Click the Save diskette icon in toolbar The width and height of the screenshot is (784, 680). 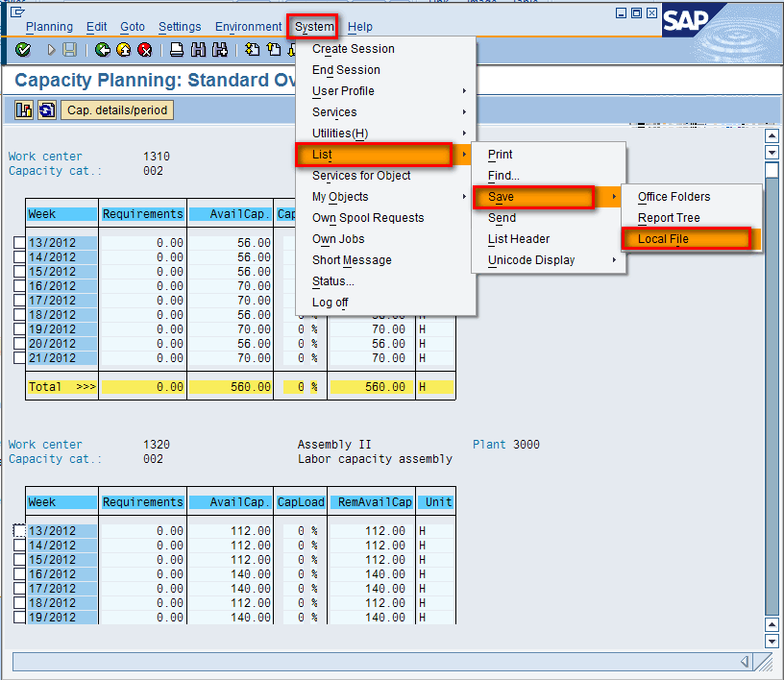pos(70,50)
